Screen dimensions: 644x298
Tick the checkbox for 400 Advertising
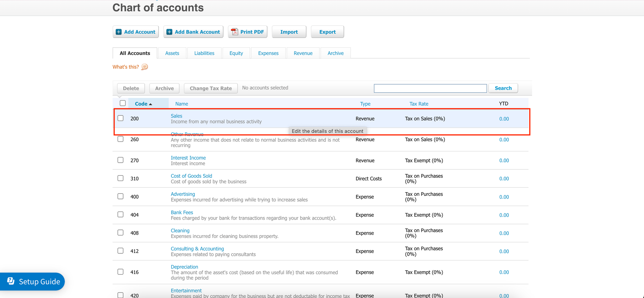coord(120,196)
